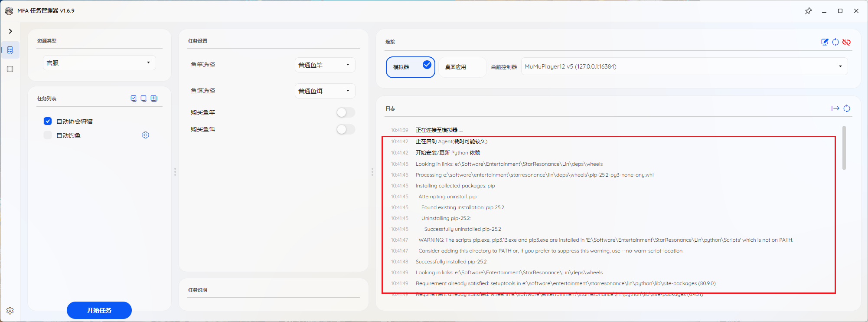Expand the left sidebar chevron
Viewport: 868px width, 322px height.
10,31
